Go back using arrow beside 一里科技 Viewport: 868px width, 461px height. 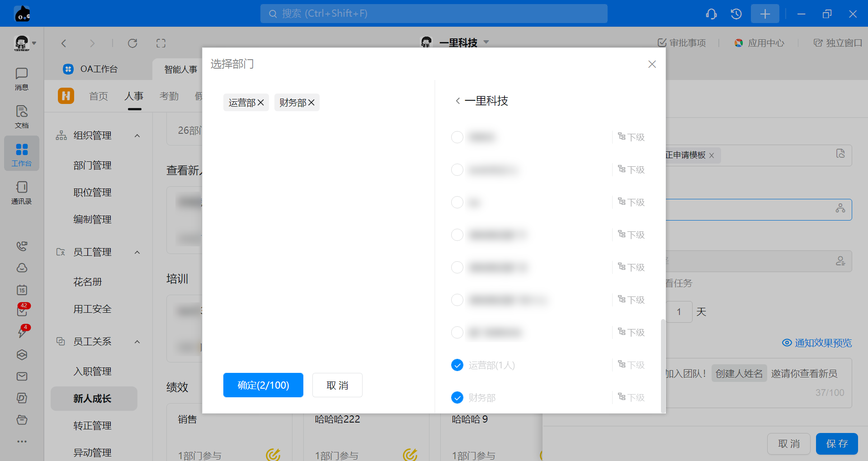click(x=458, y=101)
